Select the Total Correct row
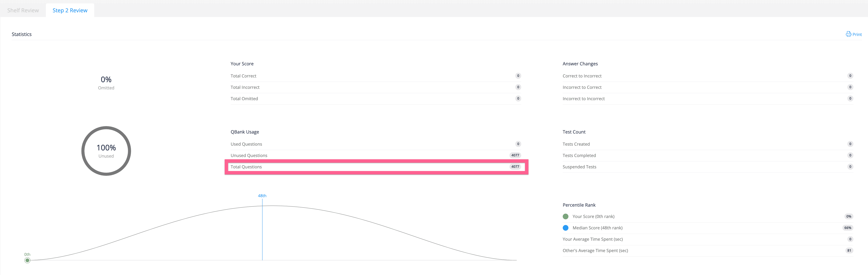868x275 pixels. (376, 76)
